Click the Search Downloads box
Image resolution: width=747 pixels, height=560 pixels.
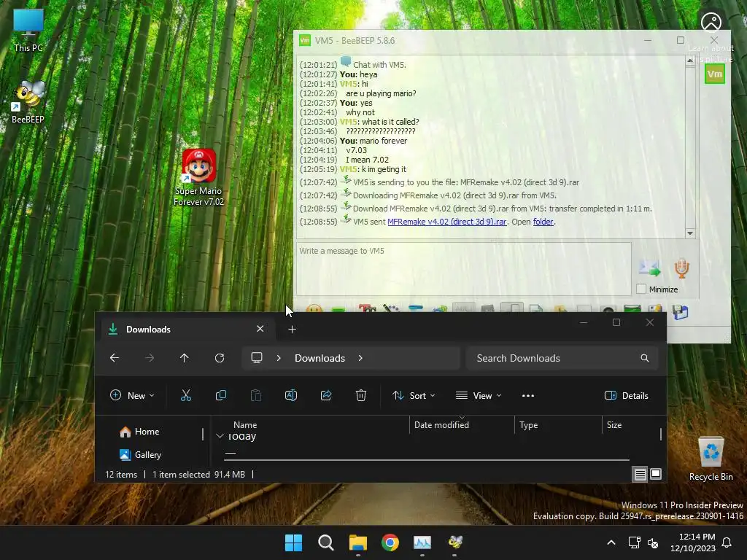coord(562,357)
